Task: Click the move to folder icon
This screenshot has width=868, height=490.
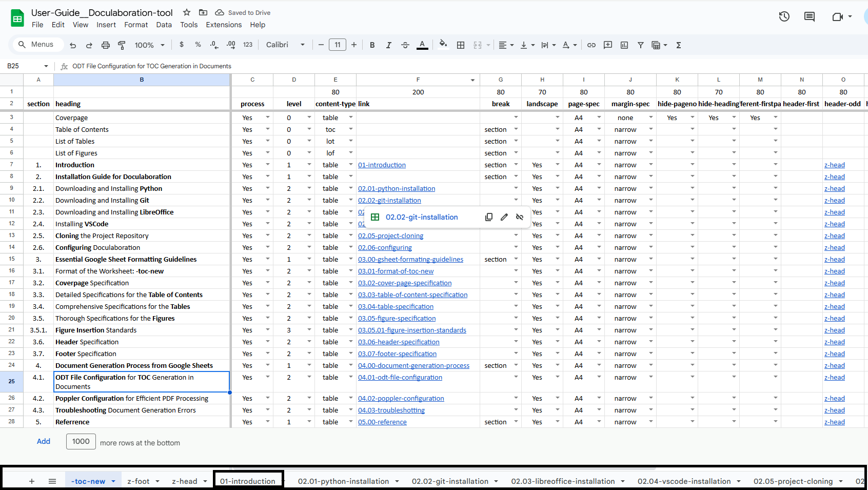Action: [x=203, y=12]
